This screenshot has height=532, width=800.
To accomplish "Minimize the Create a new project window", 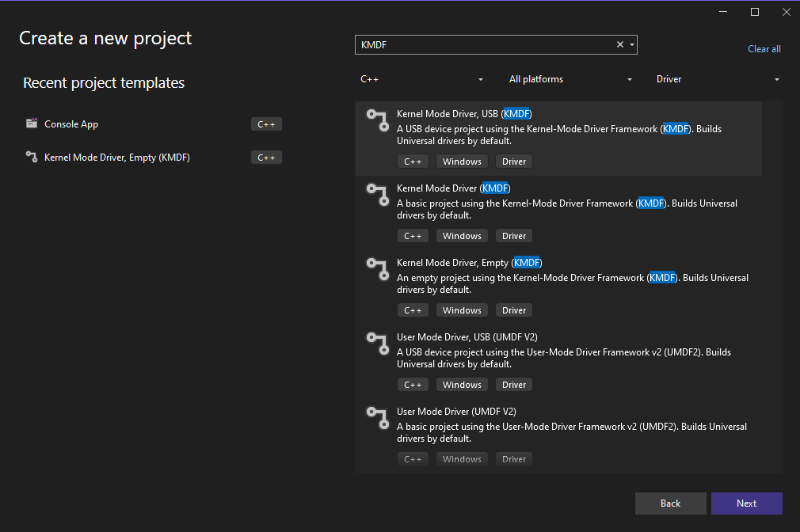I will point(723,12).
